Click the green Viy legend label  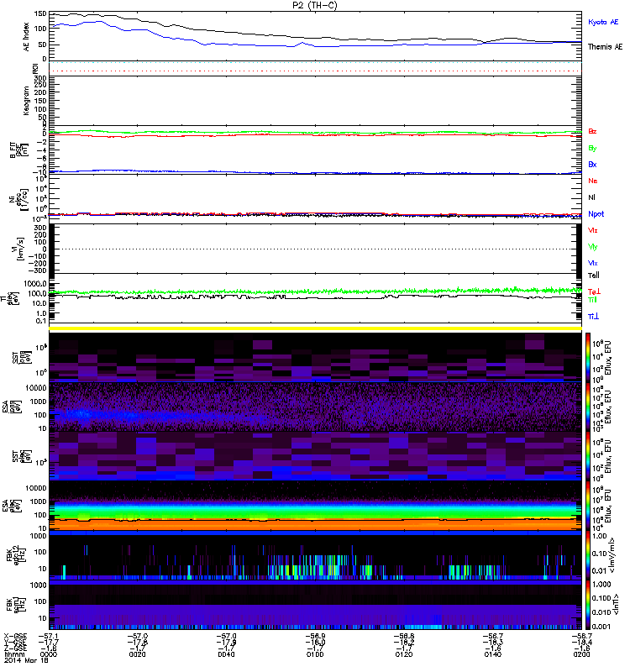pos(593,247)
